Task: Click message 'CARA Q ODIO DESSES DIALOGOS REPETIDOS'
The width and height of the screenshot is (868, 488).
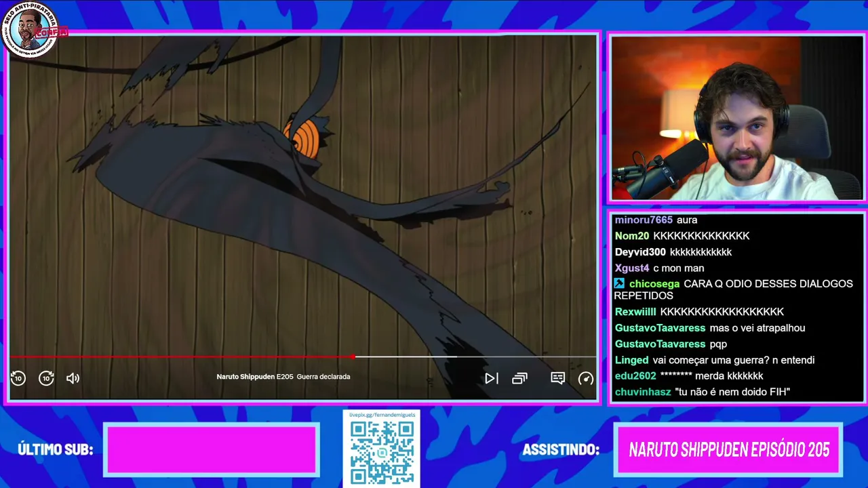Action: click(x=734, y=289)
